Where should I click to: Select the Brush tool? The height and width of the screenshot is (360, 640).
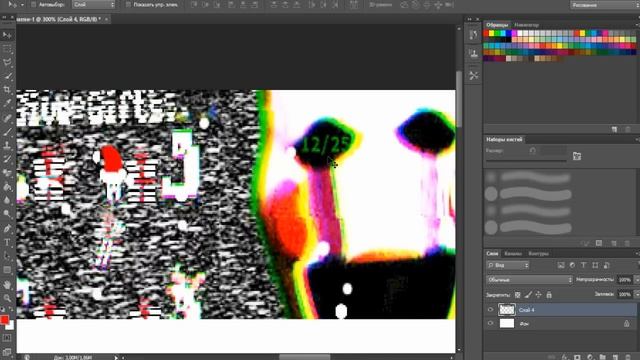tap(7, 132)
